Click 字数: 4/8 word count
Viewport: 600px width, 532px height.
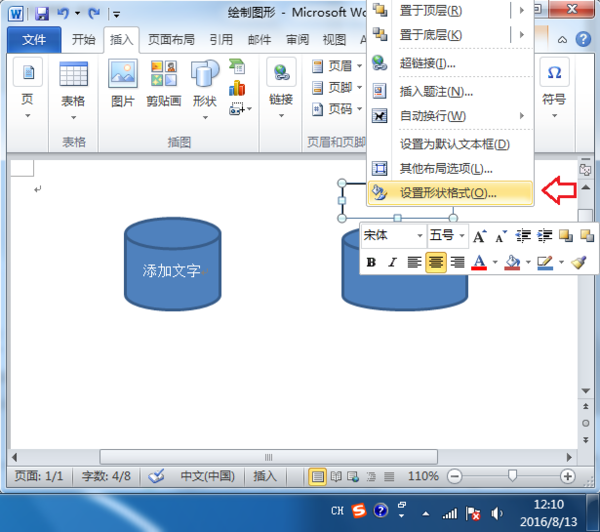[106, 476]
